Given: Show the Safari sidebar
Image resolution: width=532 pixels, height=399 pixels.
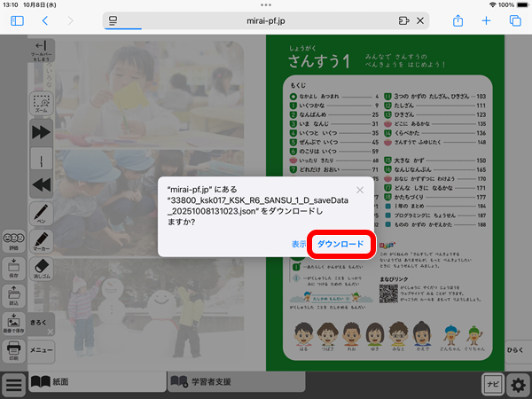Looking at the screenshot, I should 17,21.
